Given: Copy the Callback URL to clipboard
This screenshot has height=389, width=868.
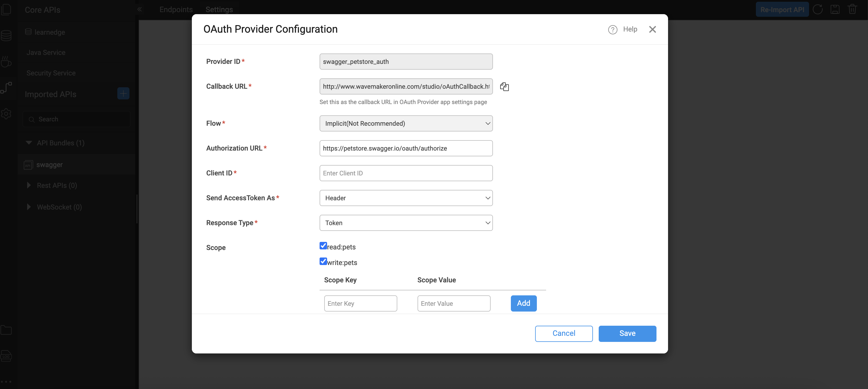Looking at the screenshot, I should [504, 87].
